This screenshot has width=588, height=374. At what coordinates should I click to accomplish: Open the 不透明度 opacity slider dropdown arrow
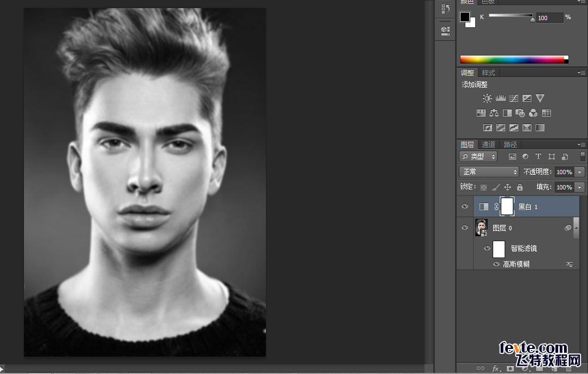coord(580,172)
